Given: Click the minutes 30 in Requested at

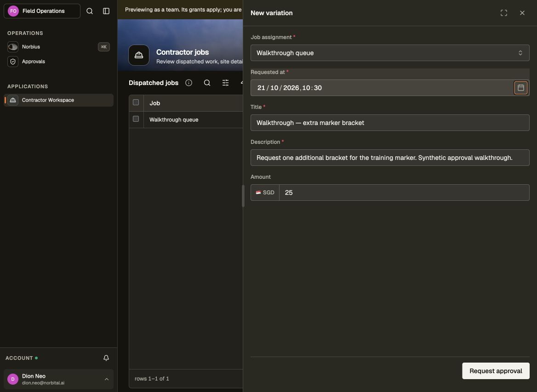Looking at the screenshot, I should pos(318,88).
